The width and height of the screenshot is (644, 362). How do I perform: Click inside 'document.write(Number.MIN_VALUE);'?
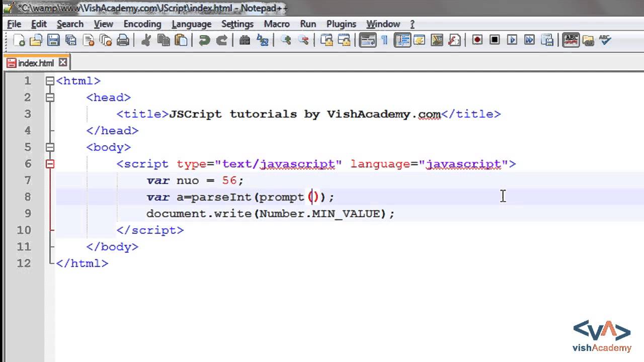pos(270,214)
